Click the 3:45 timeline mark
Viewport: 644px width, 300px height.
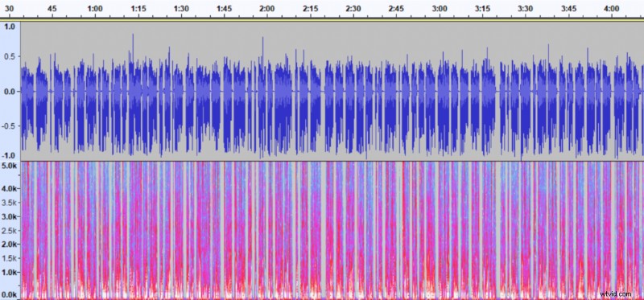pyautogui.click(x=568, y=9)
